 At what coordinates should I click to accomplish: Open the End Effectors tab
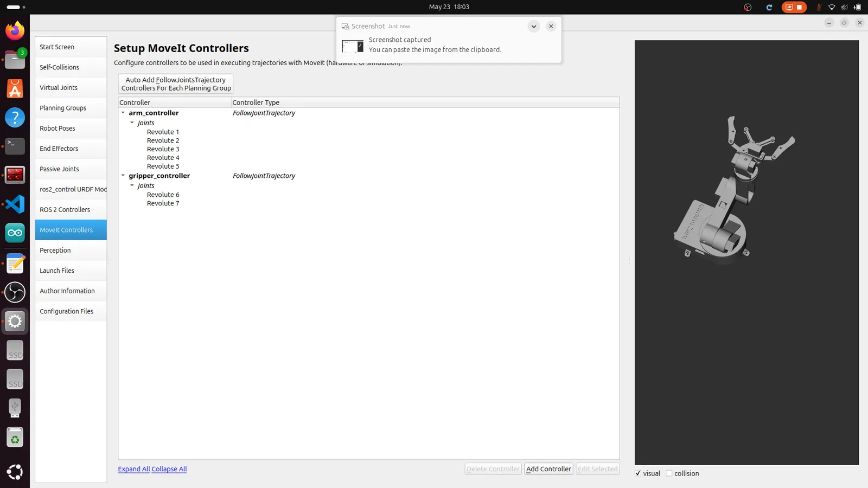tap(71, 149)
